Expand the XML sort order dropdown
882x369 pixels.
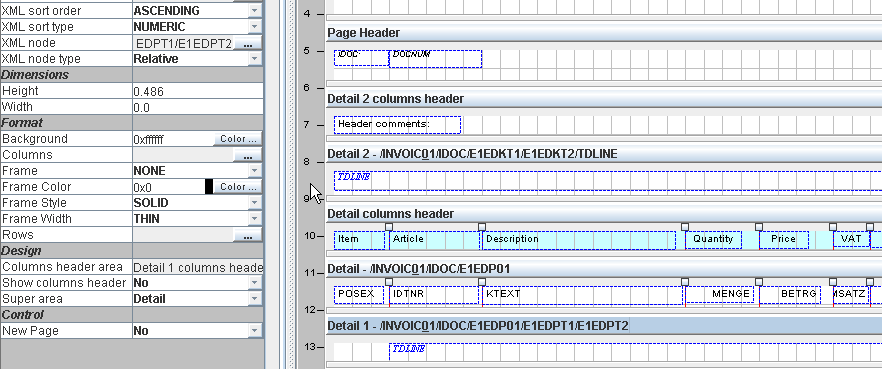click(255, 11)
